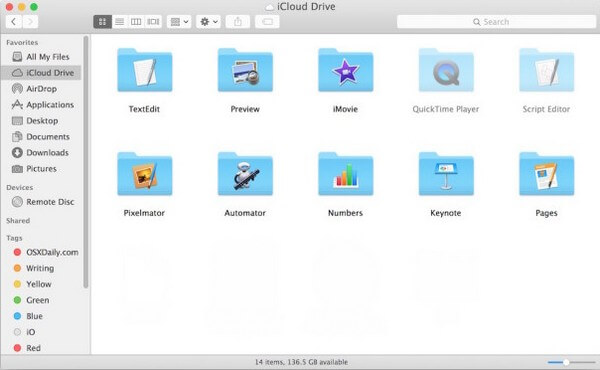The width and height of the screenshot is (600, 370).
Task: Click the Edit Tags toolbar button
Action: [267, 22]
